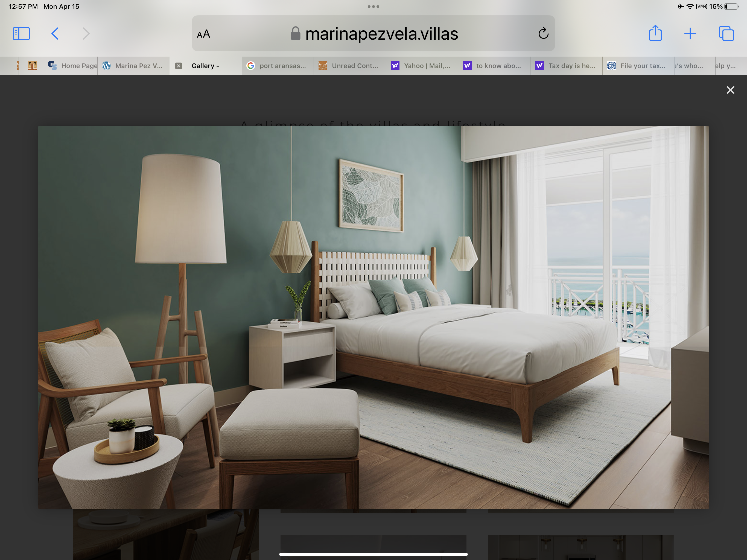Viewport: 747px width, 560px height.
Task: Tap the three-dot multitasking control at top
Action: pyautogui.click(x=373, y=6)
